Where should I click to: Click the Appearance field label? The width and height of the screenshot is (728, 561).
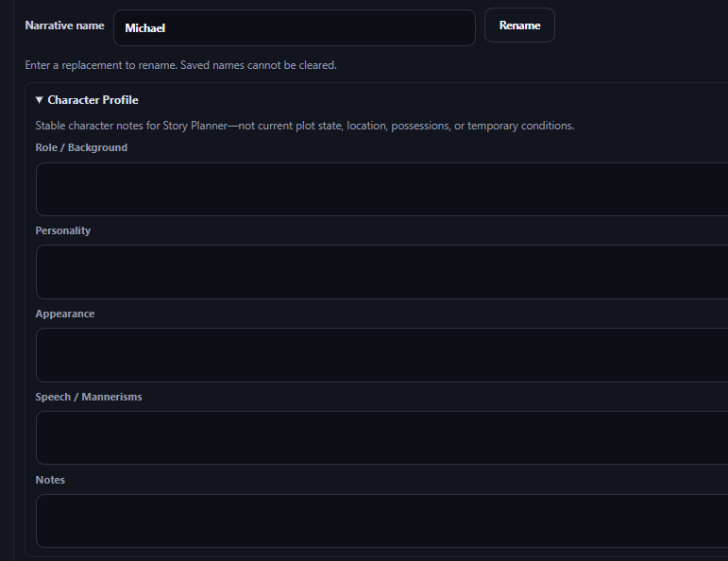(65, 314)
